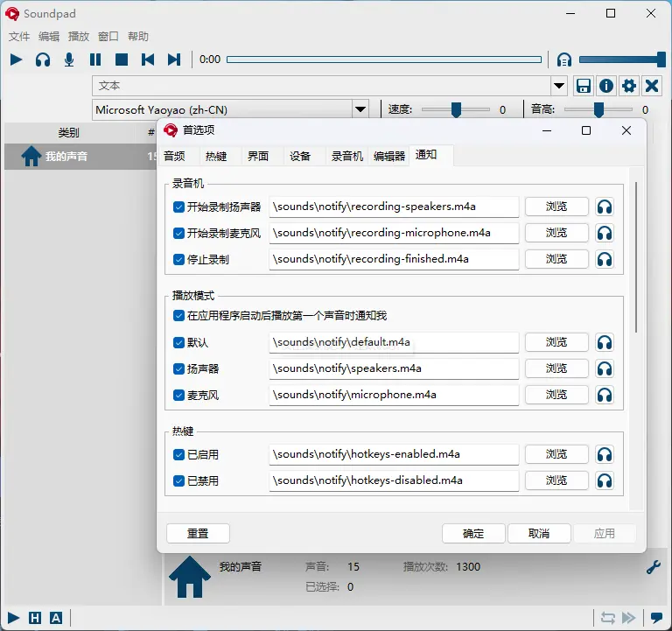Image resolution: width=672 pixels, height=631 pixels.
Task: Click 浏览 for hotkeys-disabled.m4a
Action: pos(556,480)
